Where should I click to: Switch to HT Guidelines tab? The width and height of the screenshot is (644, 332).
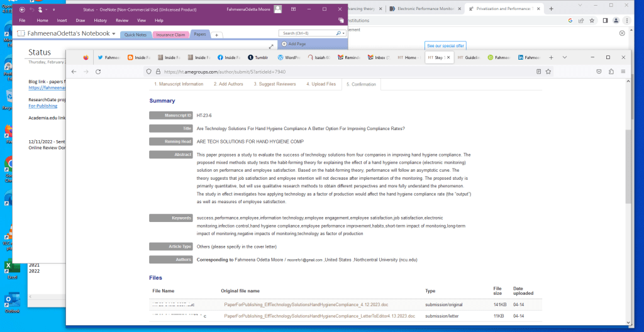tap(469, 57)
